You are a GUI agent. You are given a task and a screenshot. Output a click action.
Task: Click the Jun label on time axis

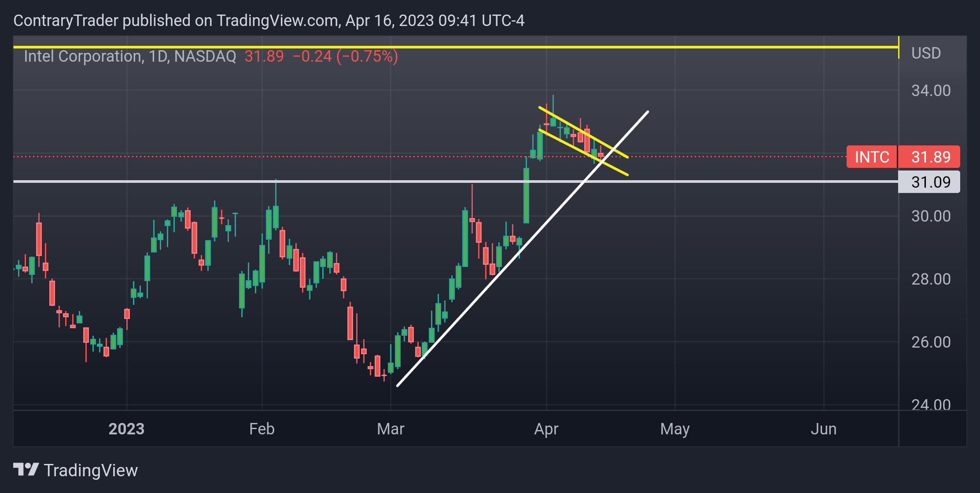coord(823,429)
